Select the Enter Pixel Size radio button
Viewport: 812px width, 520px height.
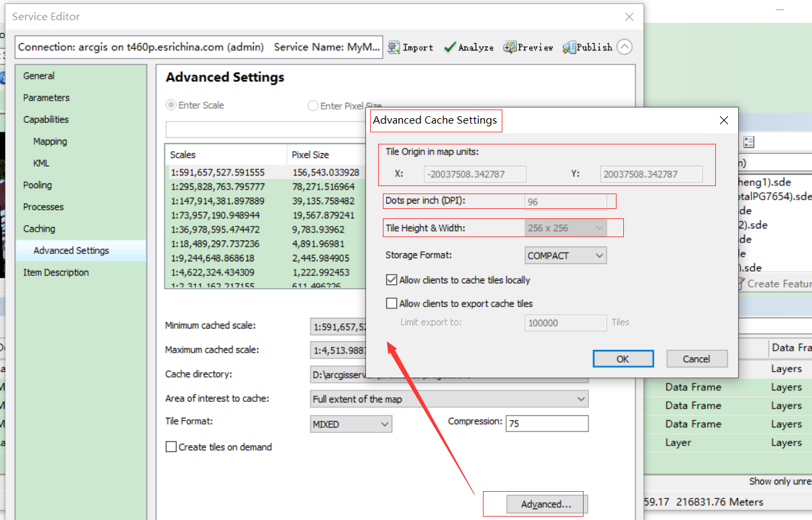tap(313, 105)
